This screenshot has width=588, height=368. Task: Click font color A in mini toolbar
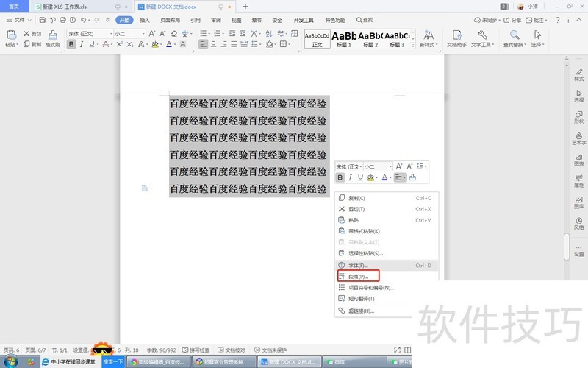pyautogui.click(x=385, y=177)
